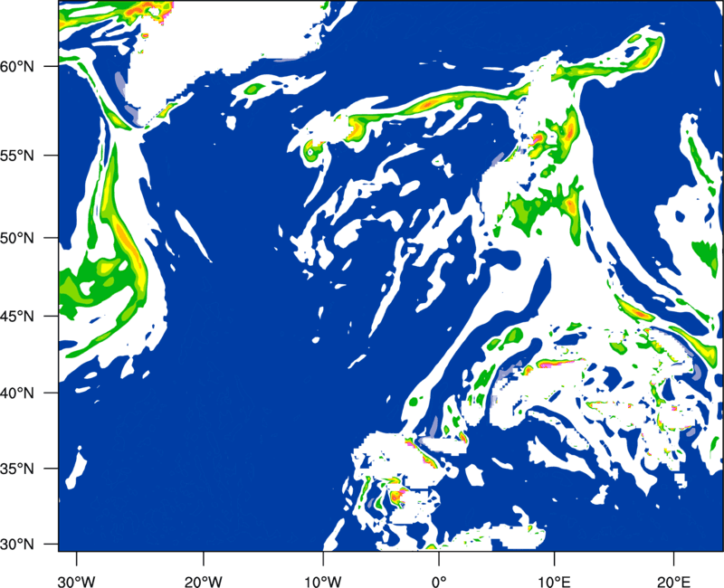Click the 40°N latitude label
The height and width of the screenshot is (588, 724).
point(17,394)
